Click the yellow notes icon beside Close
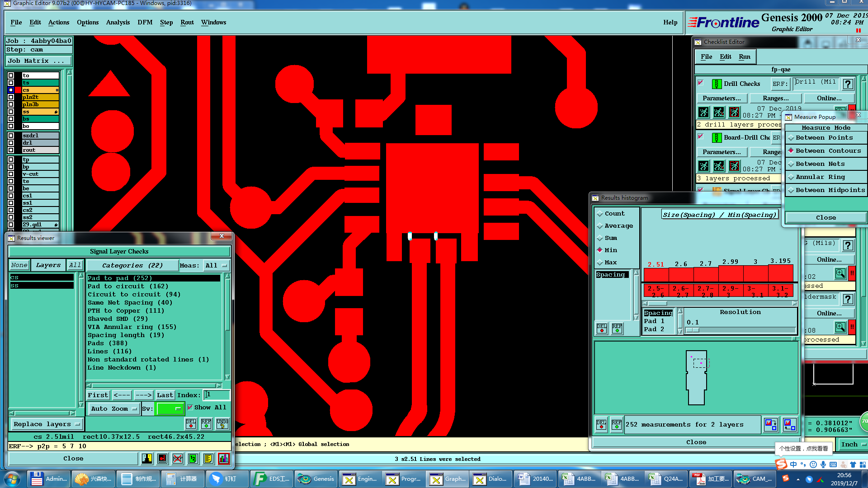 pos(208,459)
